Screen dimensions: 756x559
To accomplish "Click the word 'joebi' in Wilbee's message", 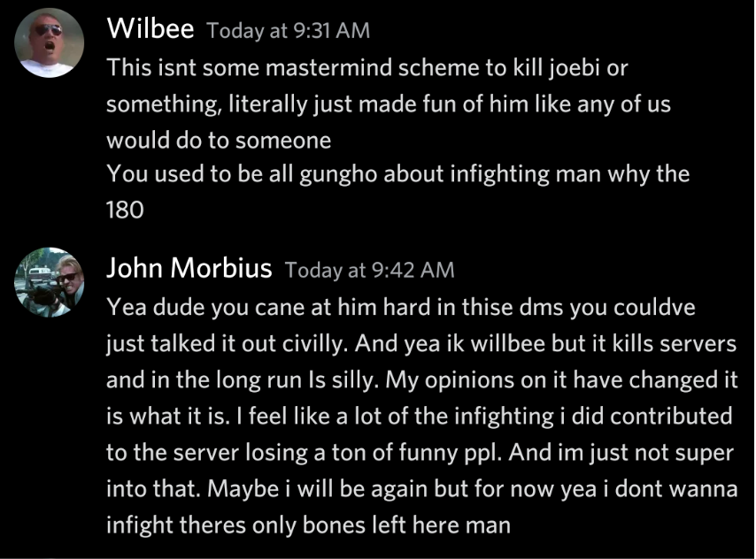I will (574, 68).
